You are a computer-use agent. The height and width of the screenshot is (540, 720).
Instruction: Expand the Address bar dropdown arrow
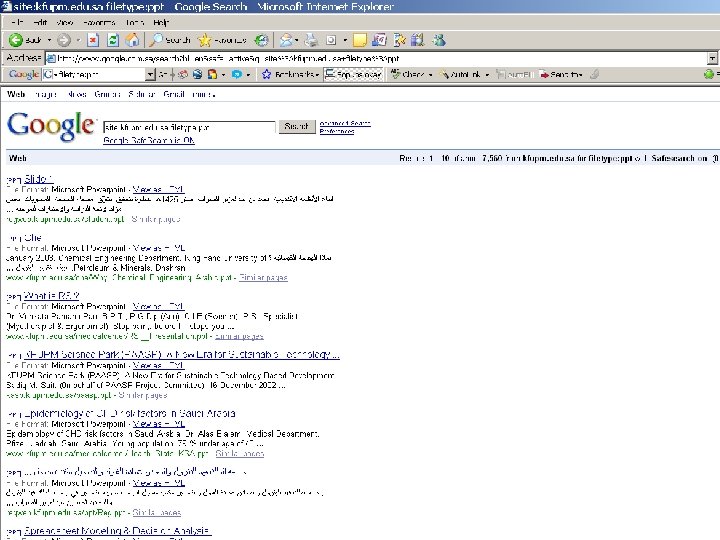click(x=712, y=58)
